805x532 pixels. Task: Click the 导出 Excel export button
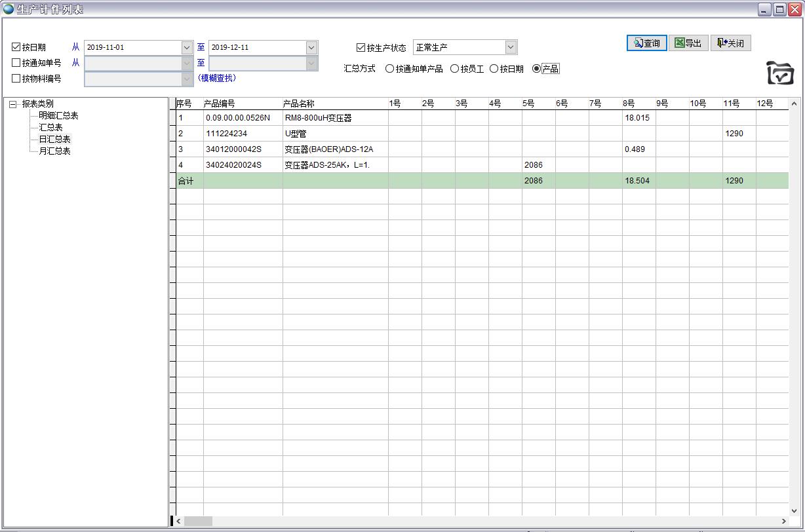pyautogui.click(x=688, y=43)
